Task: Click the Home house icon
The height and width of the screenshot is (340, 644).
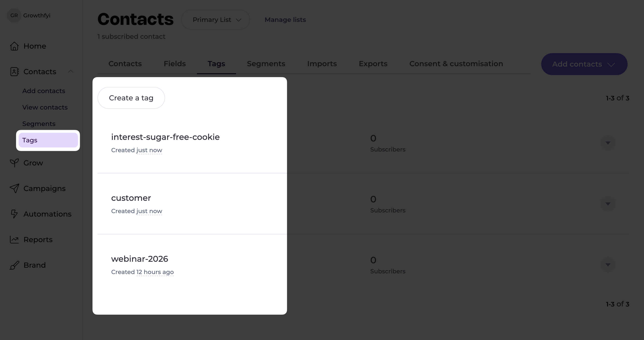Action: pyautogui.click(x=14, y=46)
